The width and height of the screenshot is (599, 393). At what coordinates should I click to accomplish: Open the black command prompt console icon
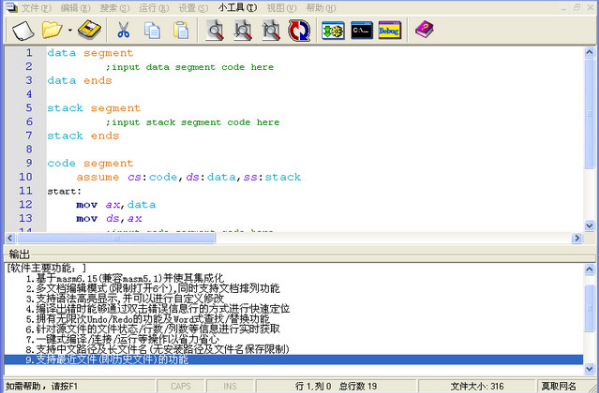pyautogui.click(x=361, y=30)
